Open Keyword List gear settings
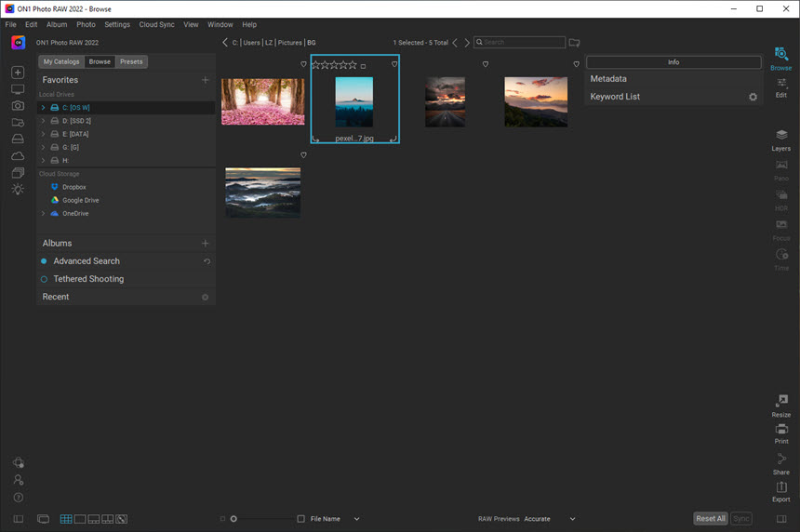Image resolution: width=800 pixels, height=532 pixels. pos(753,97)
